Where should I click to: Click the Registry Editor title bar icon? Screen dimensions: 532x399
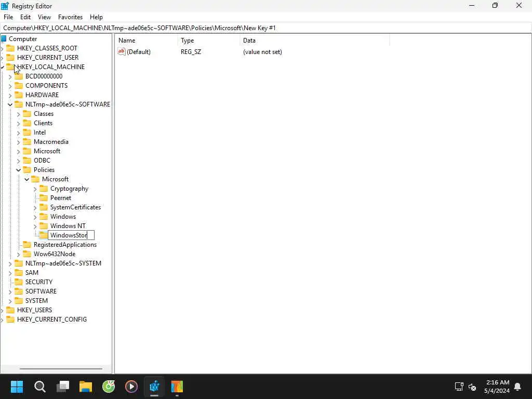pos(5,6)
